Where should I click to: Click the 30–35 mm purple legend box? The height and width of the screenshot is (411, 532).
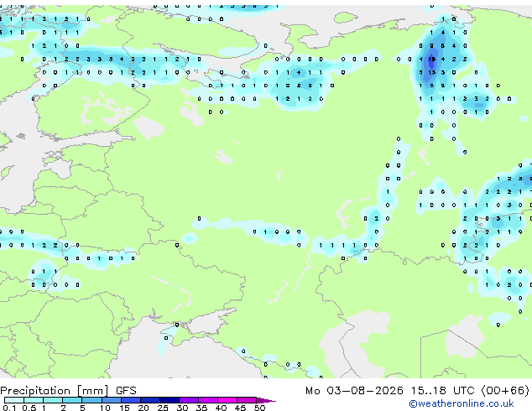coord(188,400)
